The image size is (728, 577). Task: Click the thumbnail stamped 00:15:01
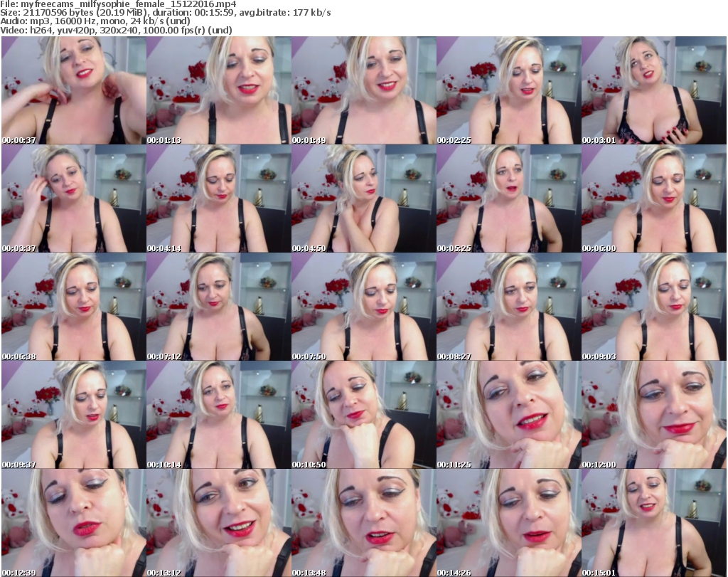point(654,523)
